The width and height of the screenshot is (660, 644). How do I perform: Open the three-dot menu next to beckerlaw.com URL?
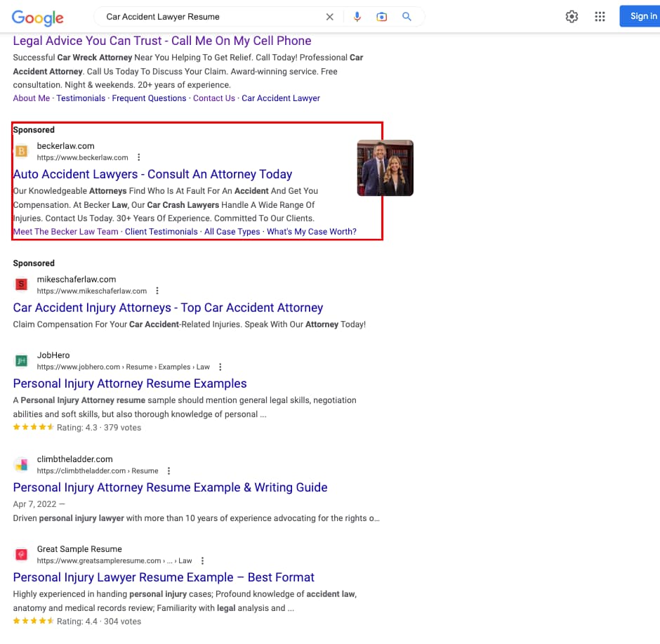[x=138, y=157]
